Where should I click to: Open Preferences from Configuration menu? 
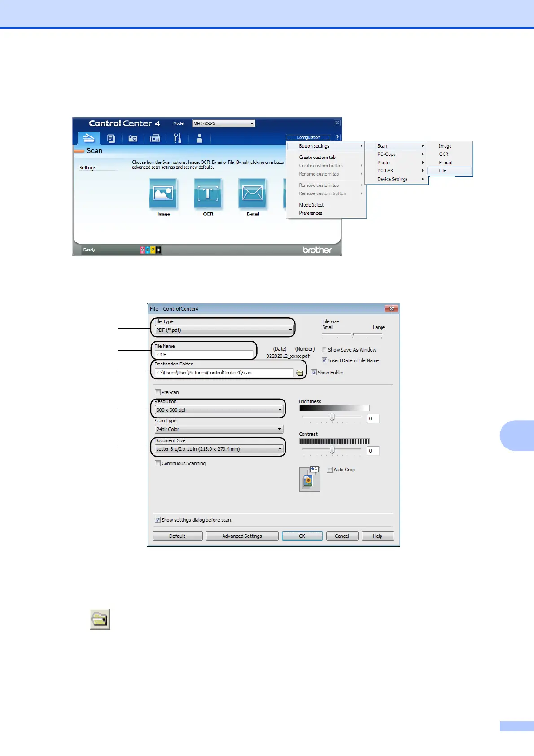tap(326, 213)
